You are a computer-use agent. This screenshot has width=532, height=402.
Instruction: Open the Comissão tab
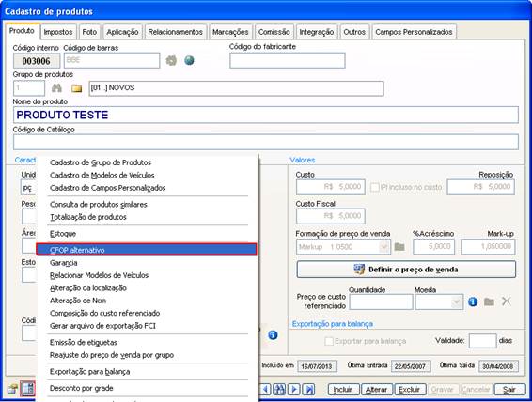pos(274,32)
